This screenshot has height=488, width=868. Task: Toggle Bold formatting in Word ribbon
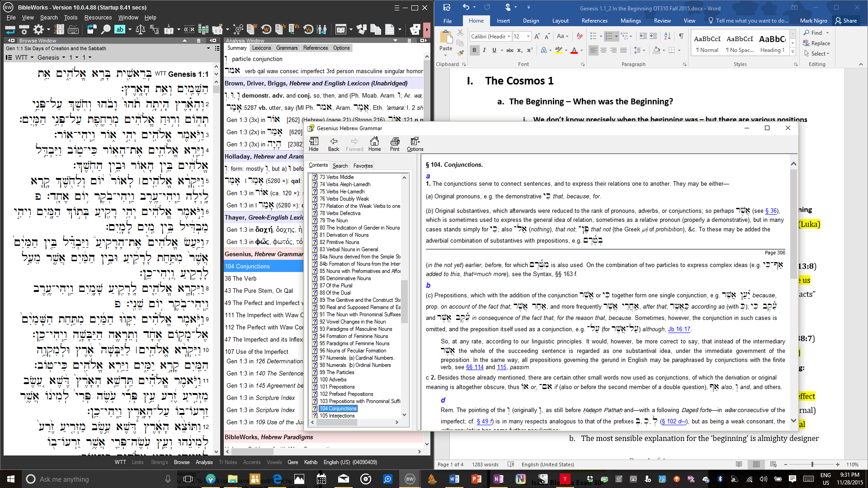pyautogui.click(x=474, y=50)
